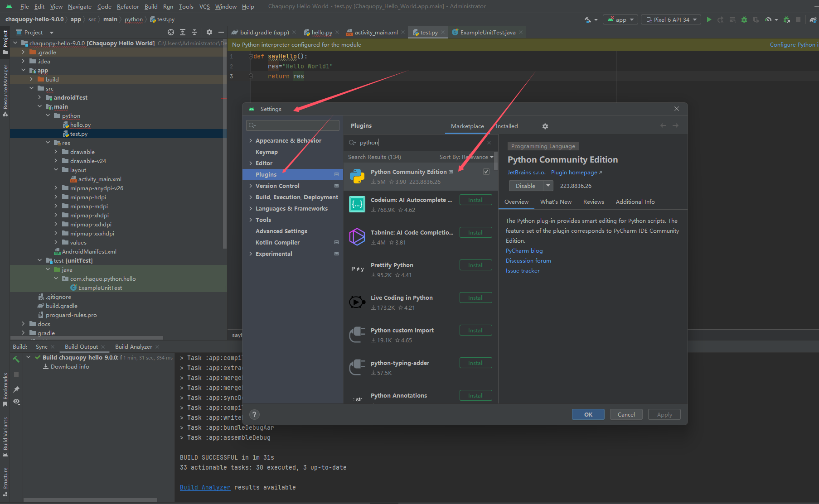Viewport: 819px width, 504px height.
Task: Click the Disable button for Python Community Edition
Action: (526, 186)
